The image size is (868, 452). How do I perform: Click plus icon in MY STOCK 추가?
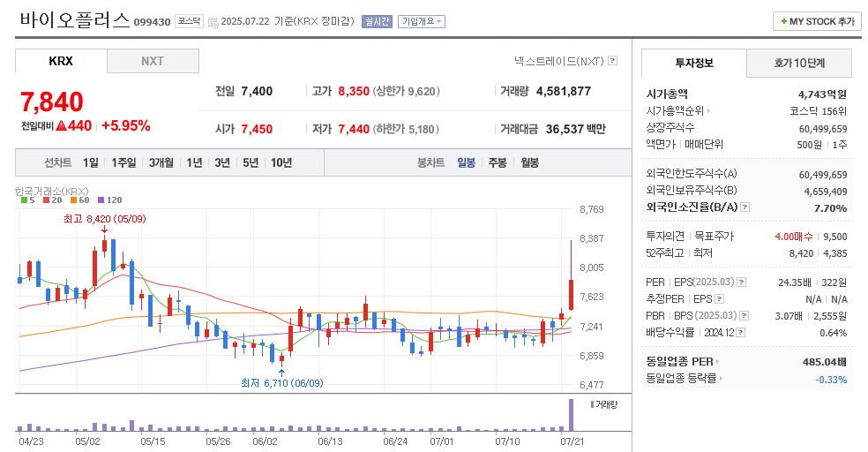pyautogui.click(x=783, y=21)
